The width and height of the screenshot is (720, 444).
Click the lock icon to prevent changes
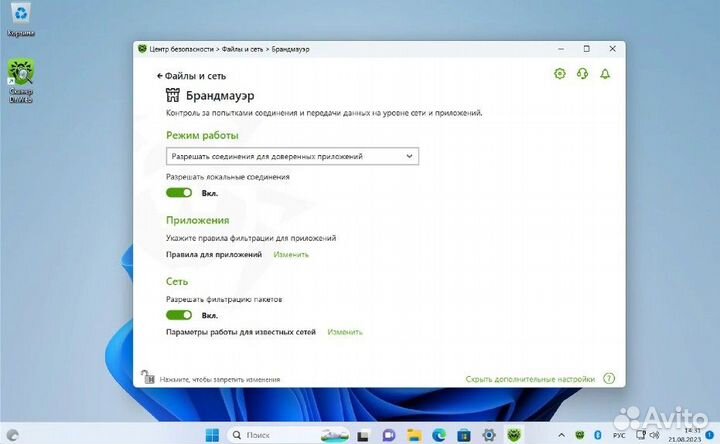point(147,377)
